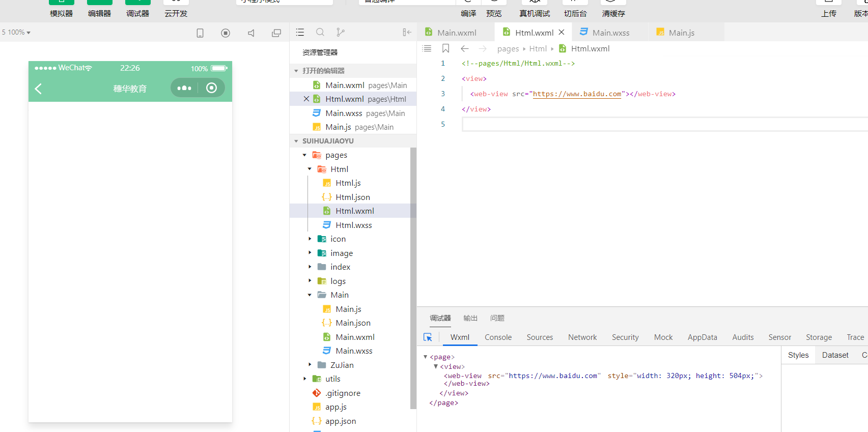
Task: Collapse the sidebar panel icon
Action: (407, 32)
